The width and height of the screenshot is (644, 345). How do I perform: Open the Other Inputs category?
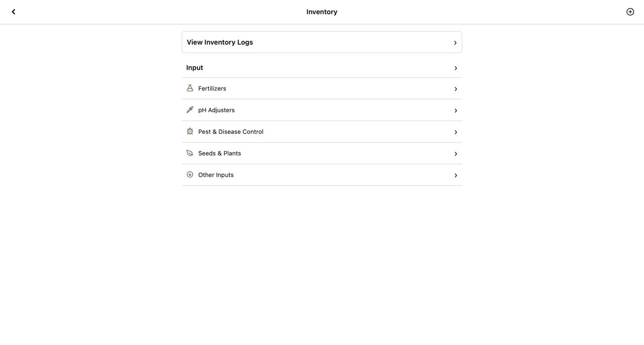[x=322, y=175]
